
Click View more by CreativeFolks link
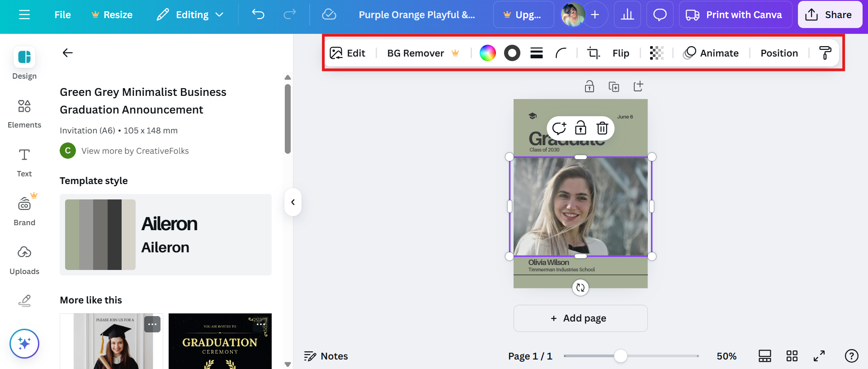pos(135,151)
